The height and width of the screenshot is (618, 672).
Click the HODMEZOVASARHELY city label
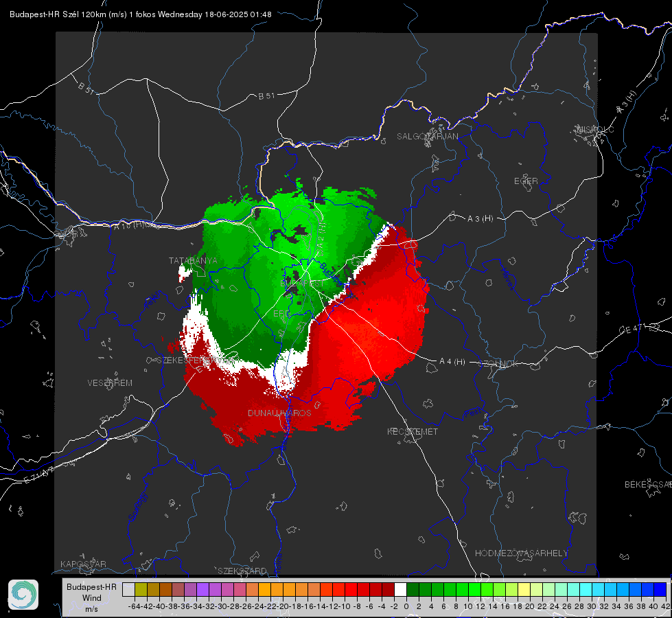coord(521,553)
